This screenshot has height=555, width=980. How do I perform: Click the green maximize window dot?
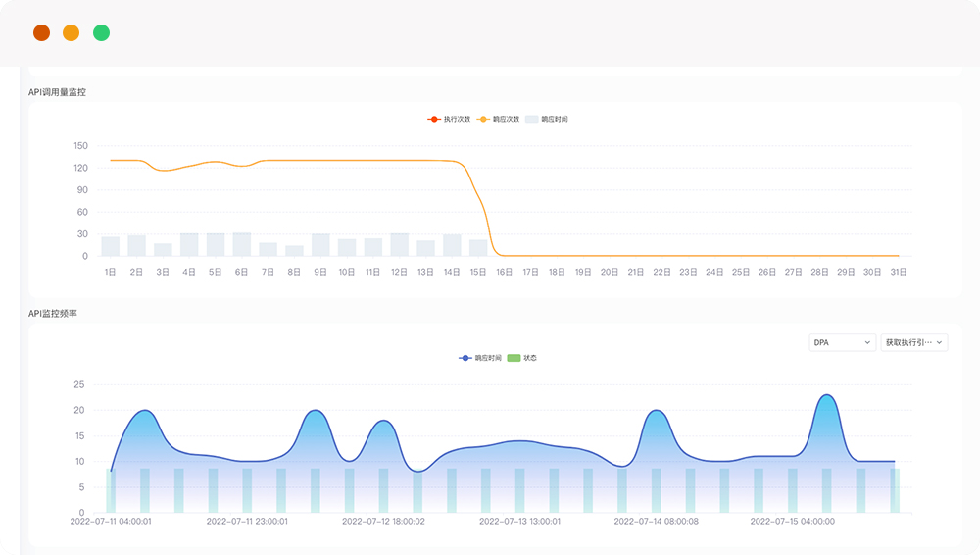(x=101, y=33)
